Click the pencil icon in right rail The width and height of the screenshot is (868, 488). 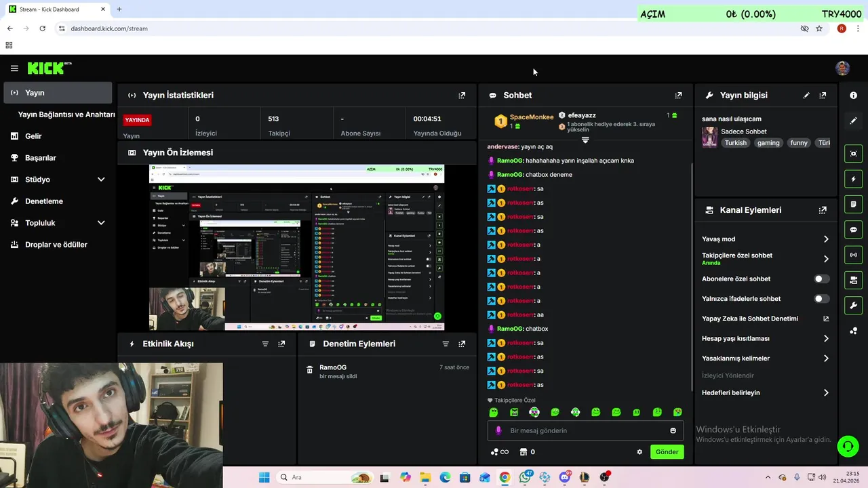(853, 121)
